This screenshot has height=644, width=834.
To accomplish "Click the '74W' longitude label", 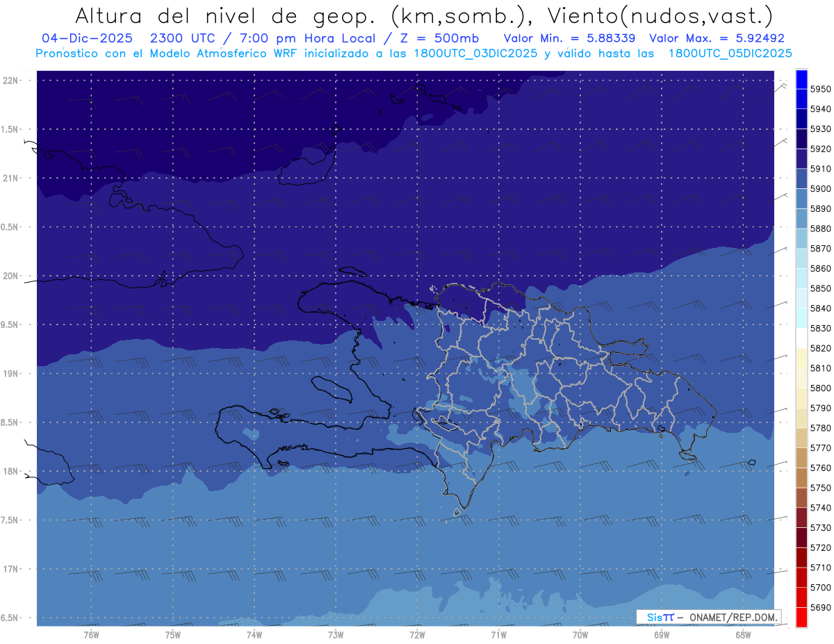I will click(x=254, y=634).
